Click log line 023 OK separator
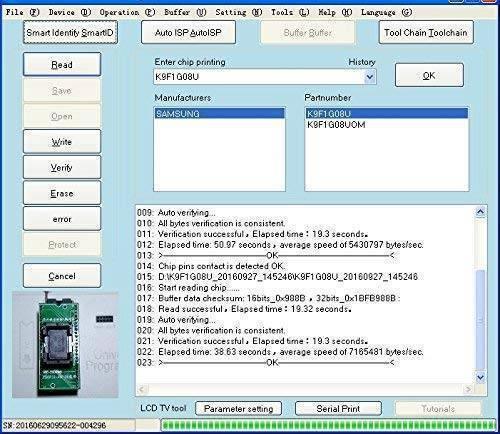This screenshot has height=434, width=500. pos(266,362)
